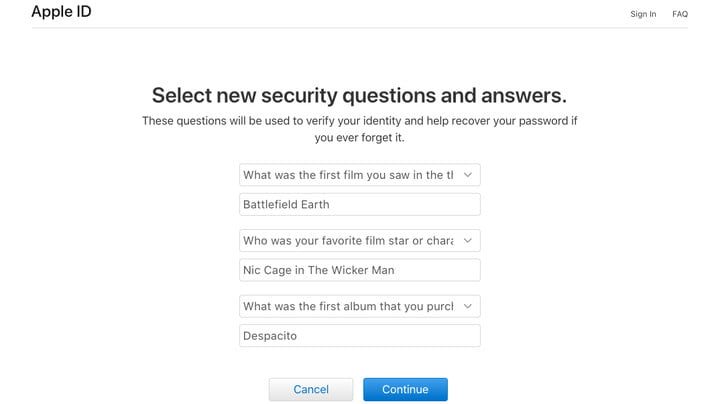Select the 'Despacito' answer field
Viewport: 720px width, 404px height.
pos(360,336)
